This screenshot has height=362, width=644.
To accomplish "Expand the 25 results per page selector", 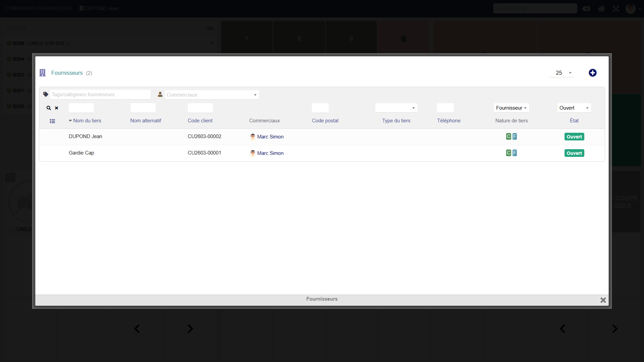I will click(561, 73).
